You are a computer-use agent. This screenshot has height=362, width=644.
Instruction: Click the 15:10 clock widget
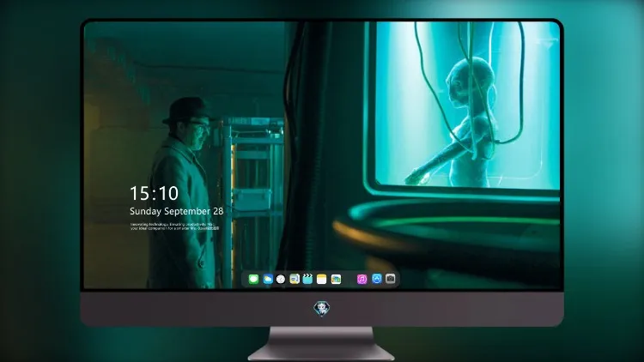154,193
